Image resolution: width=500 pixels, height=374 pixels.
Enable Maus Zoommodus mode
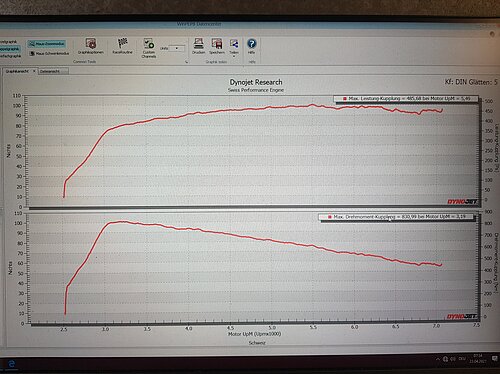coord(47,44)
